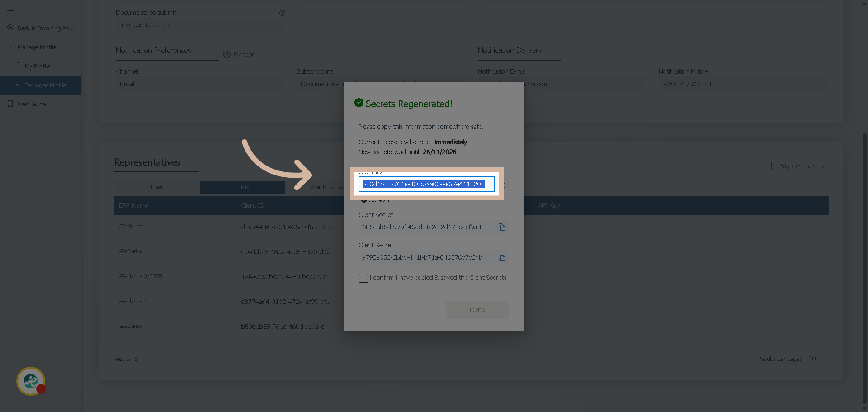868x412 pixels.
Task: Open the User Guide
Action: coord(27,104)
